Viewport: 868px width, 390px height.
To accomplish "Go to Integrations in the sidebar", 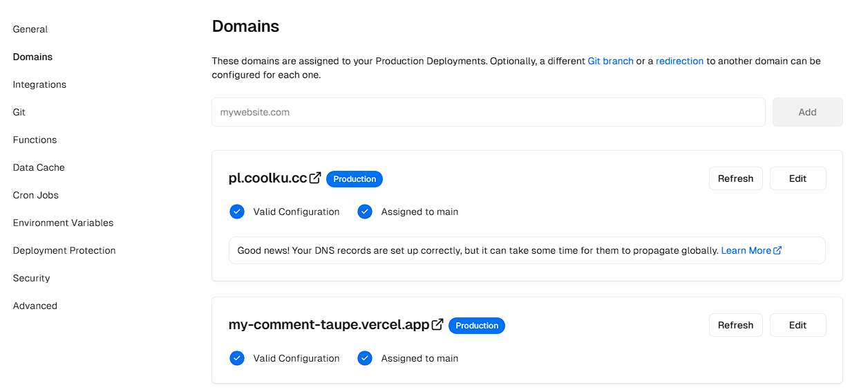I will tap(39, 84).
